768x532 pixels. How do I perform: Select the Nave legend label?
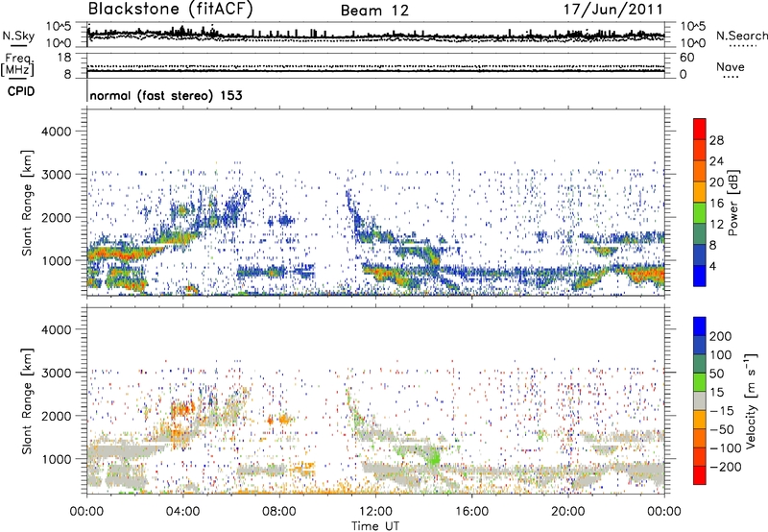pyautogui.click(x=730, y=67)
